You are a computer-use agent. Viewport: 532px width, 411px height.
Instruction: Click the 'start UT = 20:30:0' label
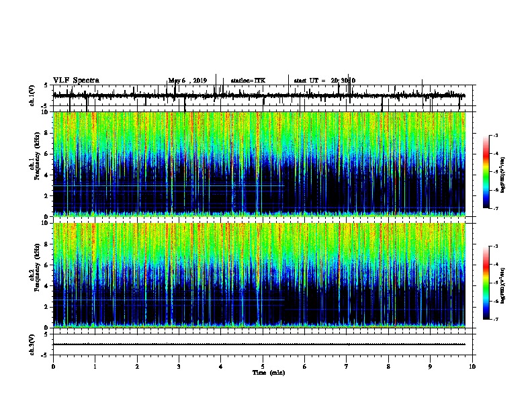(x=324, y=81)
